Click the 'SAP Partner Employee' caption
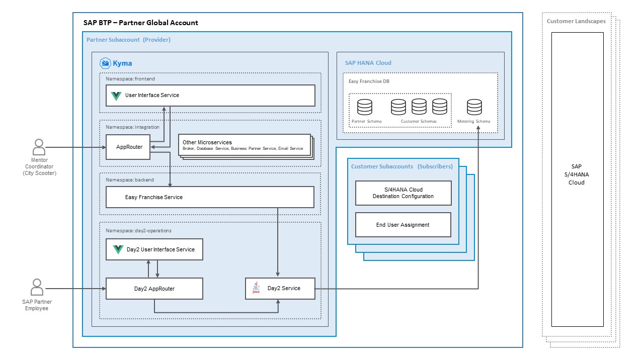The height and width of the screenshot is (362, 644). coord(37,305)
